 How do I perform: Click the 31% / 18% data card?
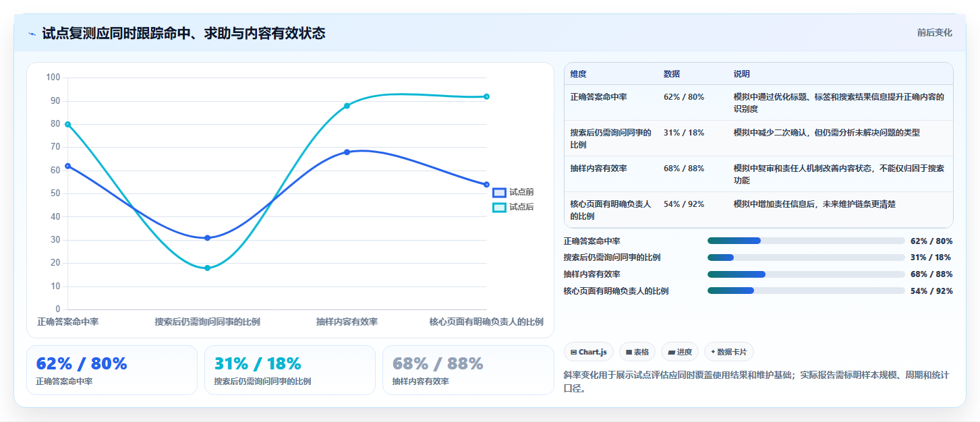point(290,370)
